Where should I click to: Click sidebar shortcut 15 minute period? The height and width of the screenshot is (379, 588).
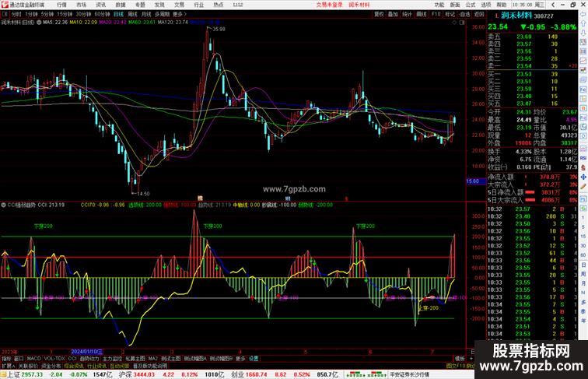point(583,237)
